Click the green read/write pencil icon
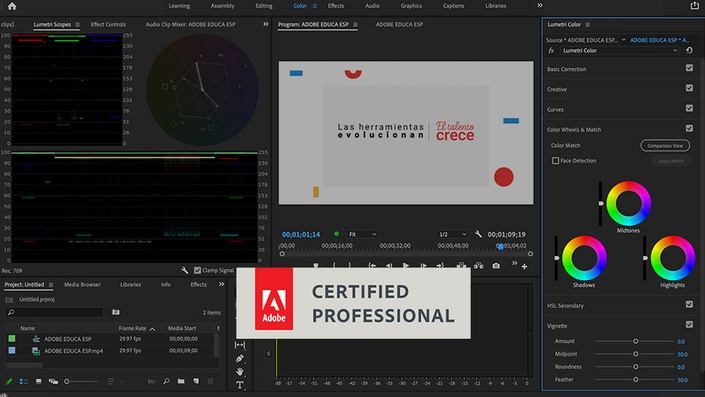 [9, 381]
